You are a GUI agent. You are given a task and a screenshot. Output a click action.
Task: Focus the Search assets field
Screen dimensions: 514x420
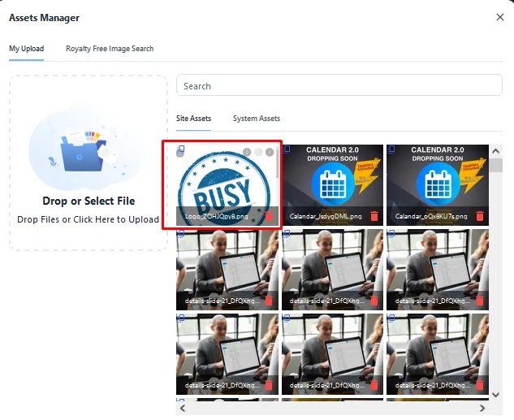tap(339, 85)
